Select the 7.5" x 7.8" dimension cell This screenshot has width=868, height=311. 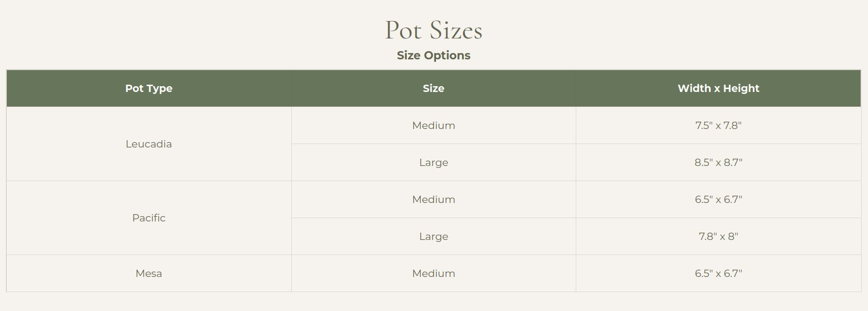[x=718, y=126]
